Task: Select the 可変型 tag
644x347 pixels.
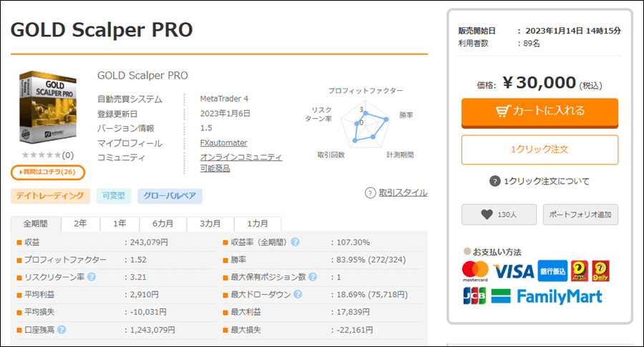Action: [x=114, y=196]
